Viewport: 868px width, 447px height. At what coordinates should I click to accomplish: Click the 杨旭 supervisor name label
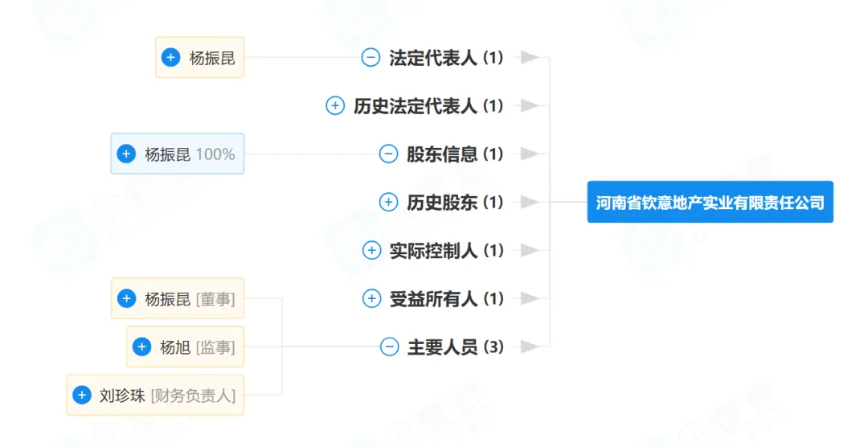[x=174, y=347]
